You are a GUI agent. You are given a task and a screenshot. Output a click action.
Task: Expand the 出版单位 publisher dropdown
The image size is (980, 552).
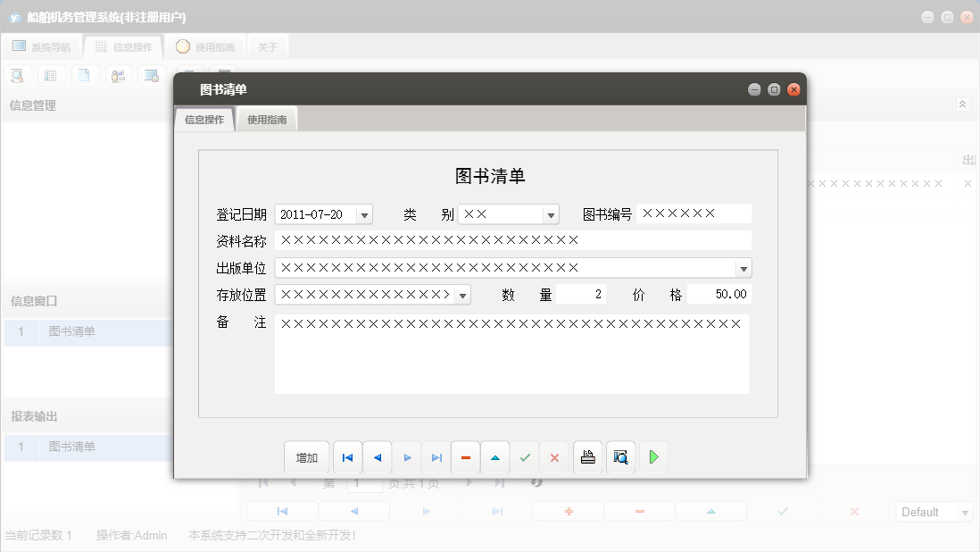point(742,267)
